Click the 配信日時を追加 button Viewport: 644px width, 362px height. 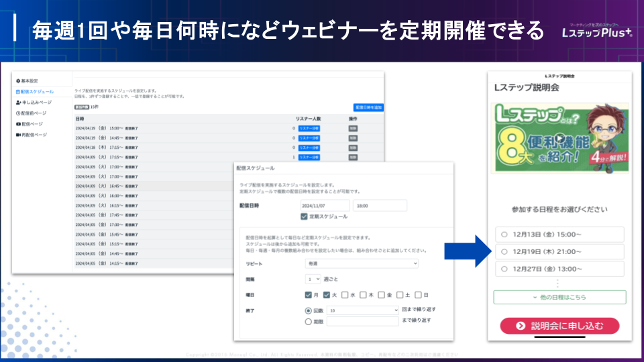[368, 107]
